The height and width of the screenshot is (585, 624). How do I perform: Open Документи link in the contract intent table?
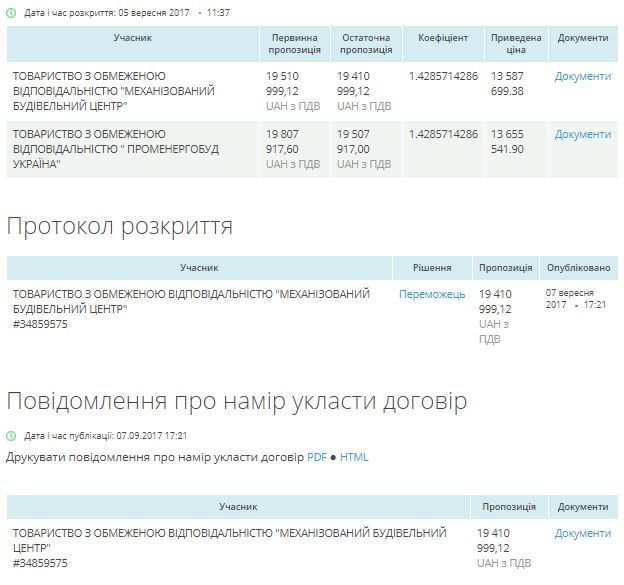point(583,533)
